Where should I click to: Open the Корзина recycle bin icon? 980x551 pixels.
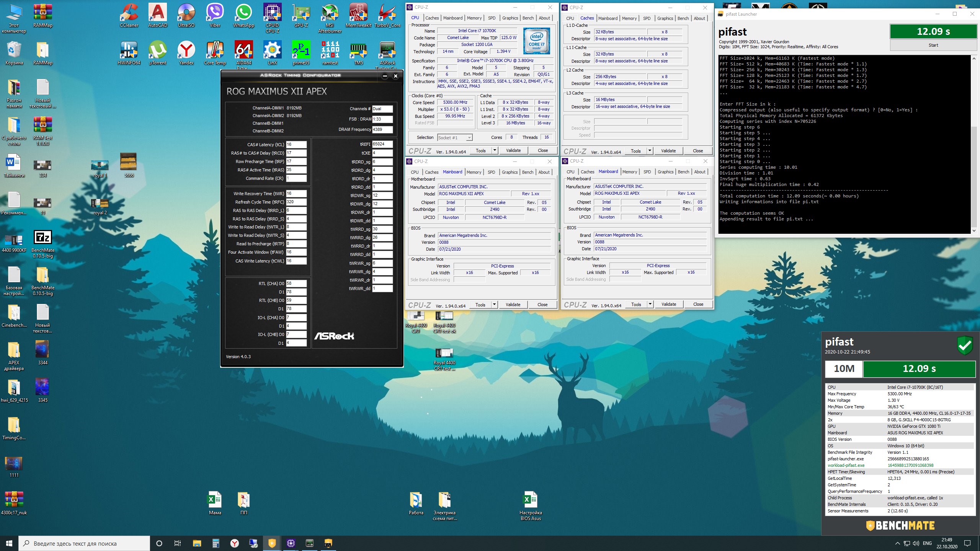(14, 53)
